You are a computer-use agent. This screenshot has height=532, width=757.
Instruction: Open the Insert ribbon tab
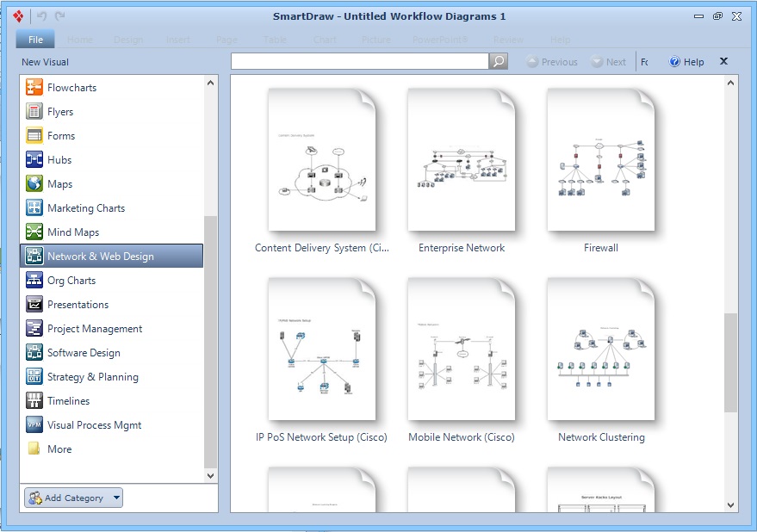(x=178, y=40)
